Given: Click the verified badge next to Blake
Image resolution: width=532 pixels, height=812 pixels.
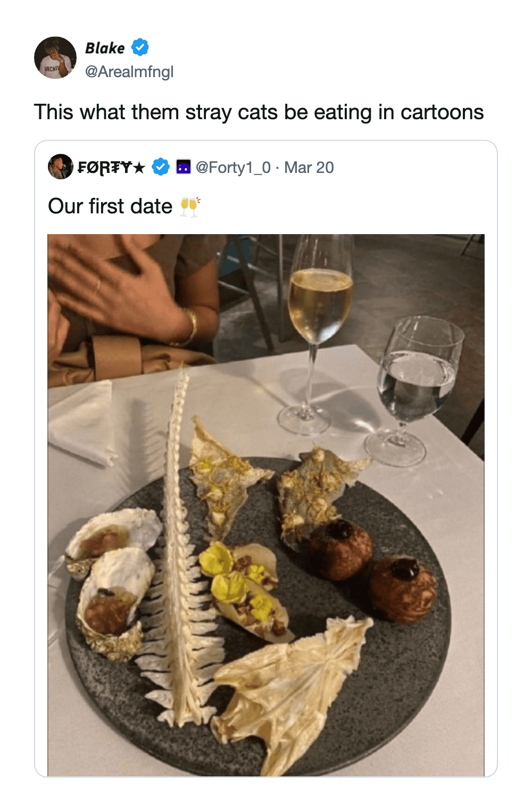Looking at the screenshot, I should [x=140, y=47].
